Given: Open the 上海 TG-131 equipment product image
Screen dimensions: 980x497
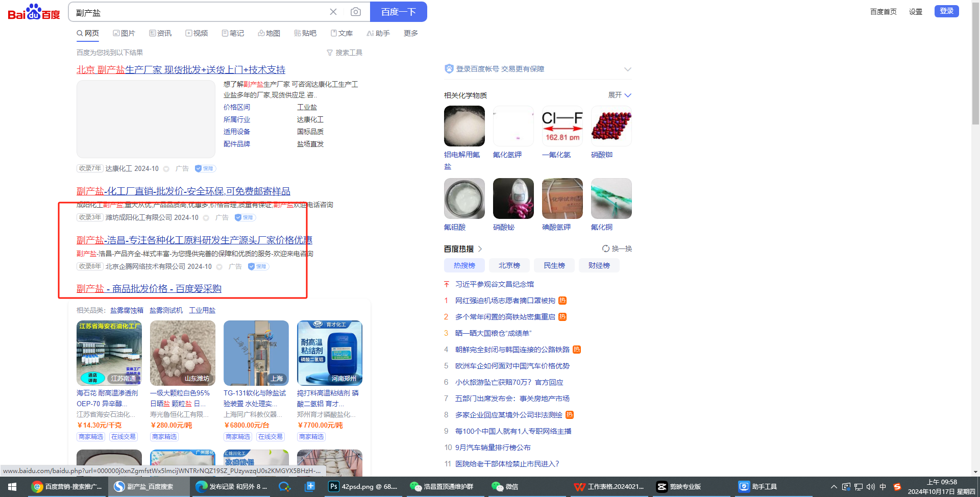Looking at the screenshot, I should point(256,353).
